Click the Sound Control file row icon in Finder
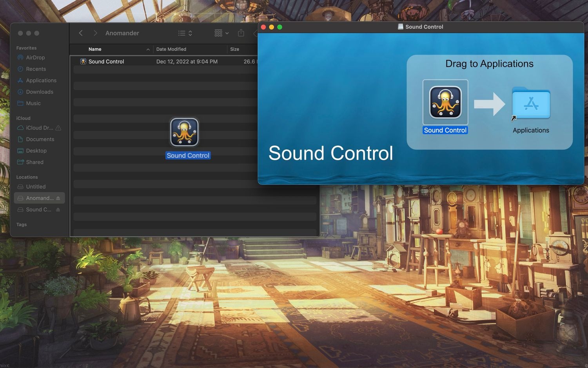 click(x=83, y=62)
